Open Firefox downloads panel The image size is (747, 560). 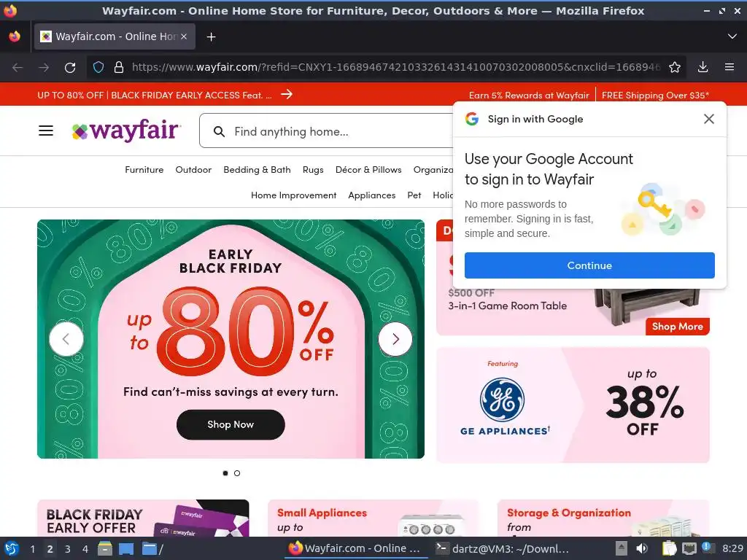(703, 68)
